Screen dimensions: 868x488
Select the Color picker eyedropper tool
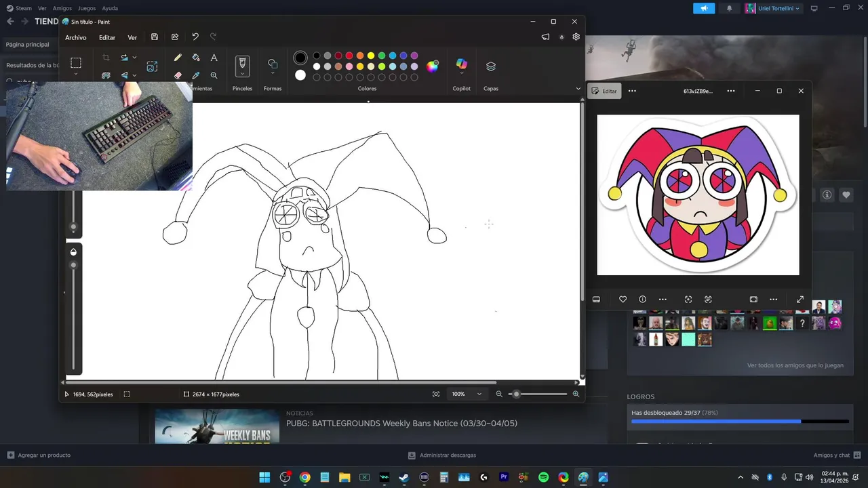tap(196, 75)
